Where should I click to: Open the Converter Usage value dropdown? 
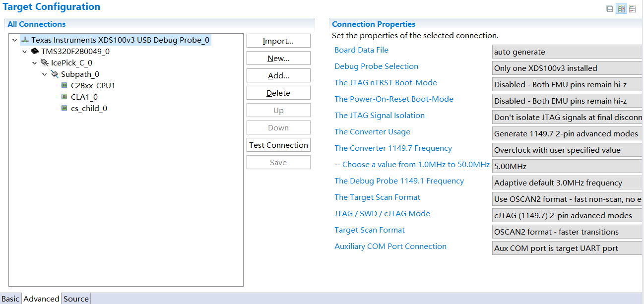coord(567,134)
